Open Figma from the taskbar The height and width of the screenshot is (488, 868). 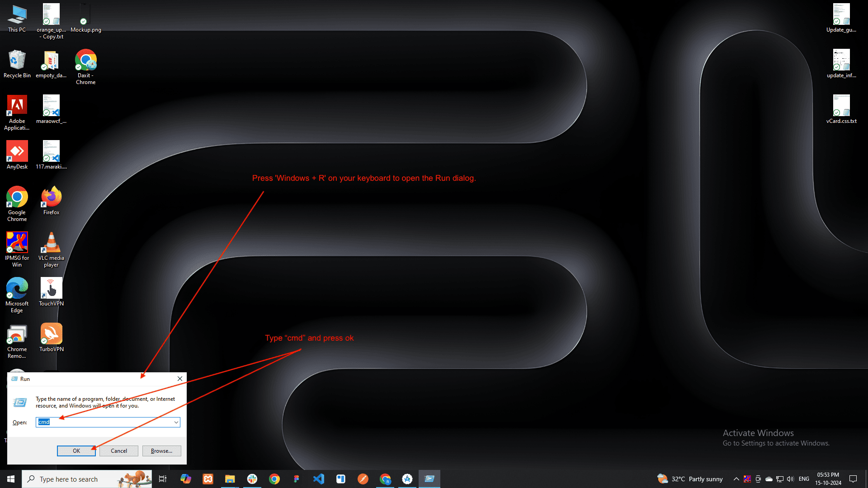(297, 479)
